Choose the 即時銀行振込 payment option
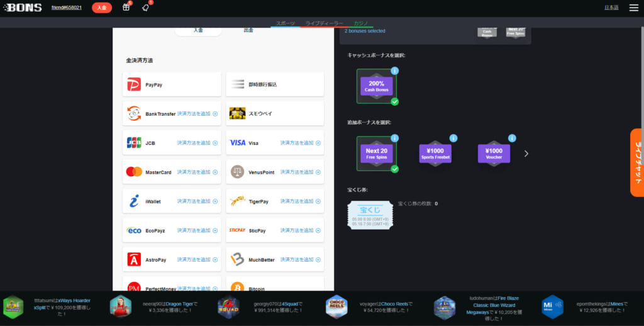This screenshot has width=644, height=326. click(275, 84)
